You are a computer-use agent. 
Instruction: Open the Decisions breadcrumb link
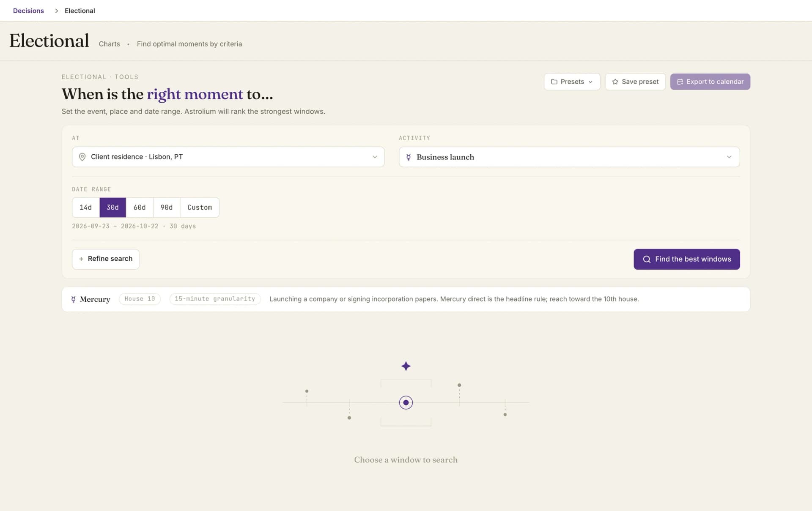pos(28,11)
